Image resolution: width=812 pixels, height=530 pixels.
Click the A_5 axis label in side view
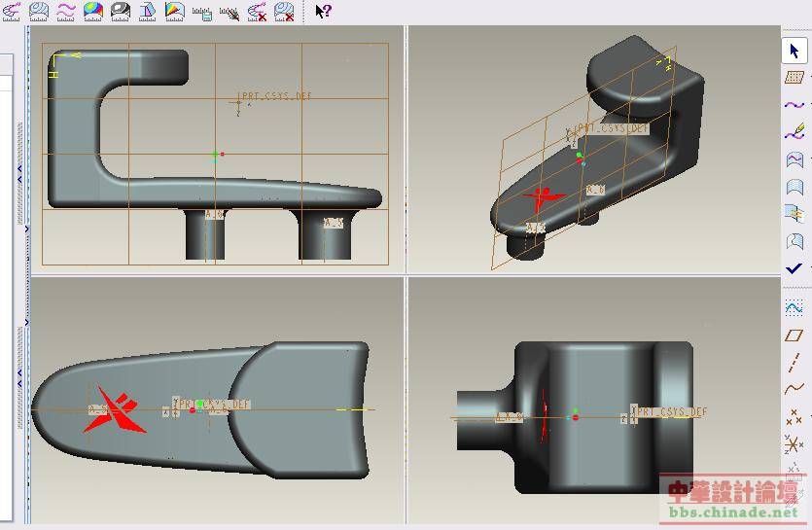tap(334, 223)
